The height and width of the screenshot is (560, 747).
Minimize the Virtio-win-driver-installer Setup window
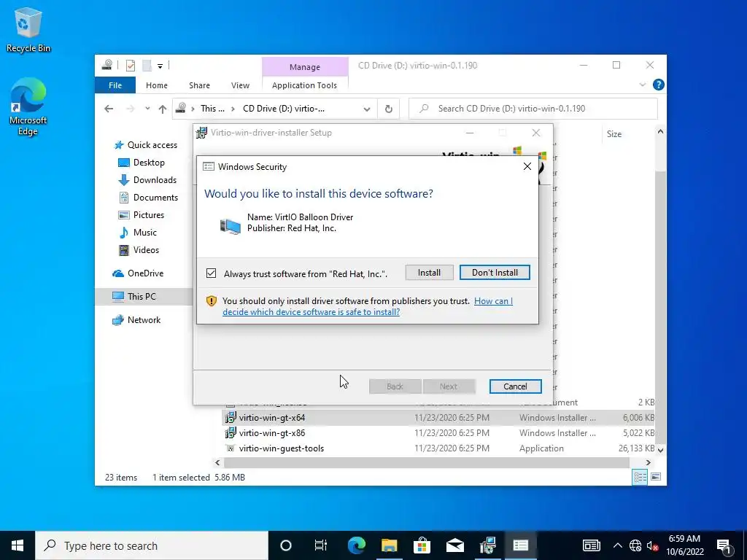(470, 133)
